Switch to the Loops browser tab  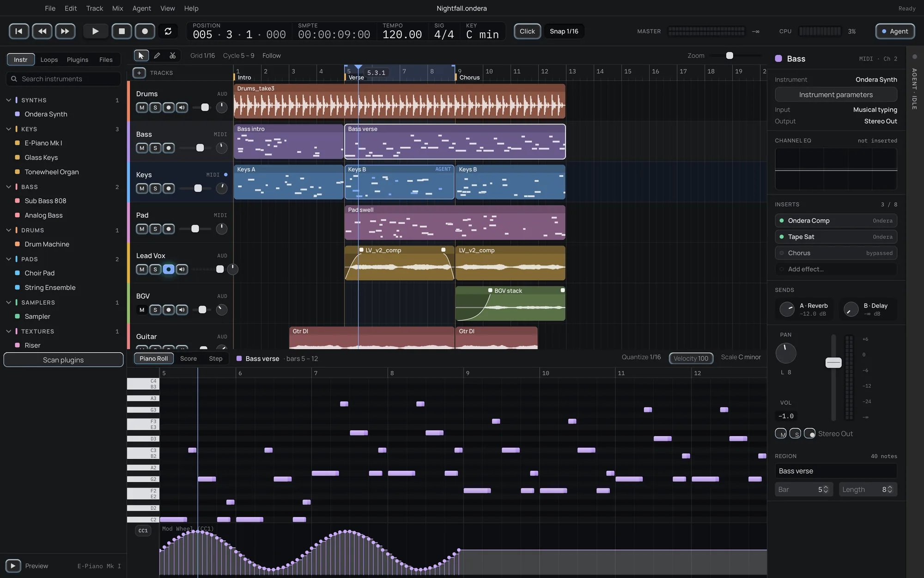point(49,60)
